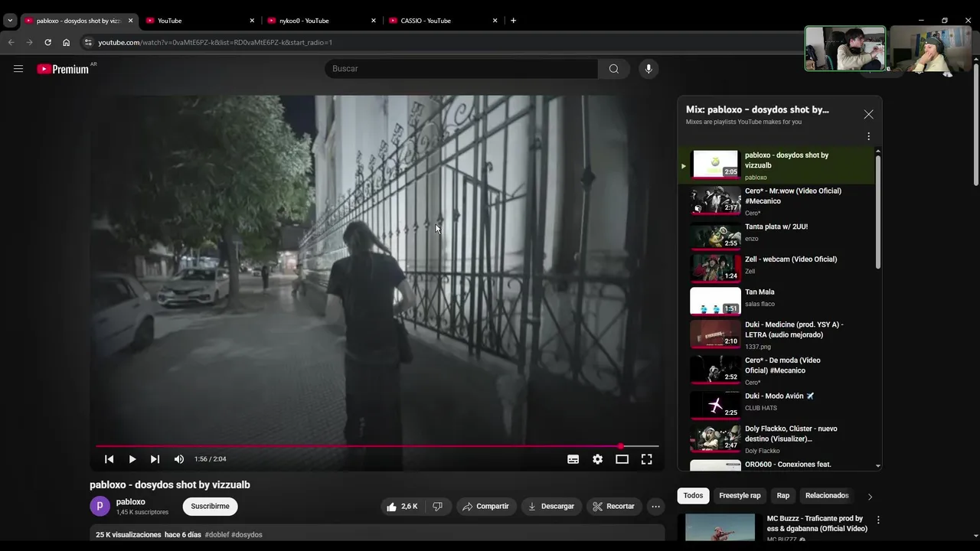Viewport: 980px width, 551px height.
Task: Close the Mix playlist panel
Action: (868, 114)
